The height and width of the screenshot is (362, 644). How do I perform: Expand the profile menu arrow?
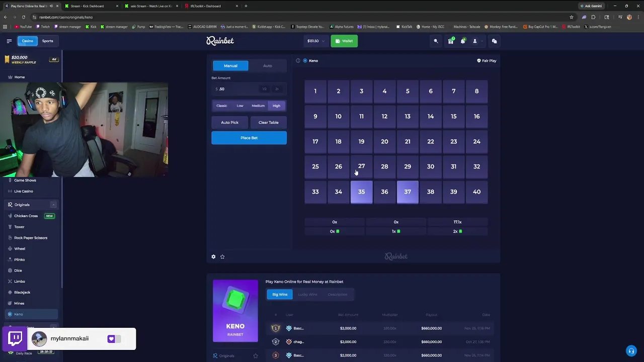(x=481, y=41)
